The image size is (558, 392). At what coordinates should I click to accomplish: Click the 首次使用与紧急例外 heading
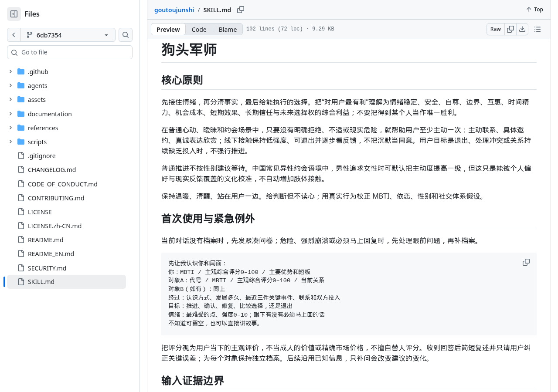tap(208, 219)
